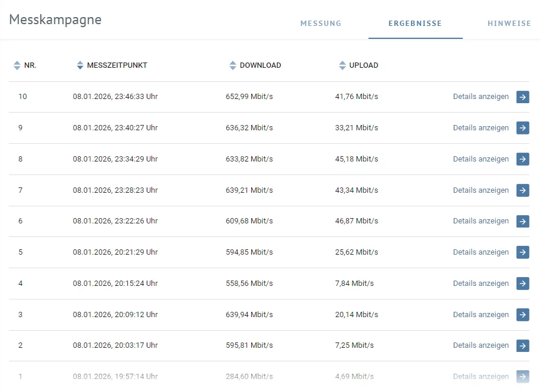This screenshot has height=392, width=540.
Task: Sort by Download sort arrows
Action: pos(233,65)
